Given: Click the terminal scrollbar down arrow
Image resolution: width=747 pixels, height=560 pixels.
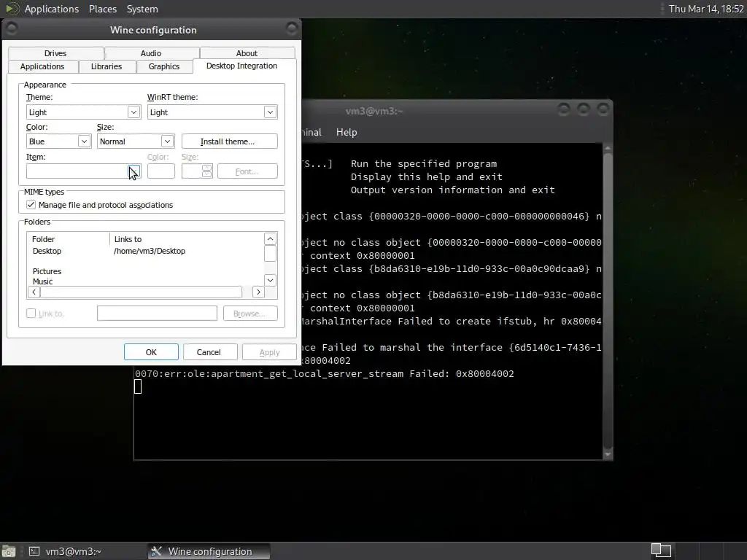Looking at the screenshot, I should (x=608, y=454).
